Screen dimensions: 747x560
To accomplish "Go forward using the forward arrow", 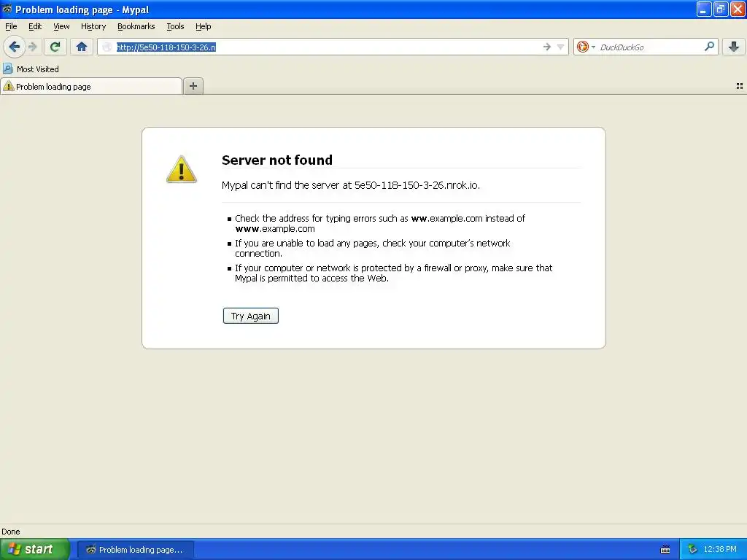I will 32,47.
